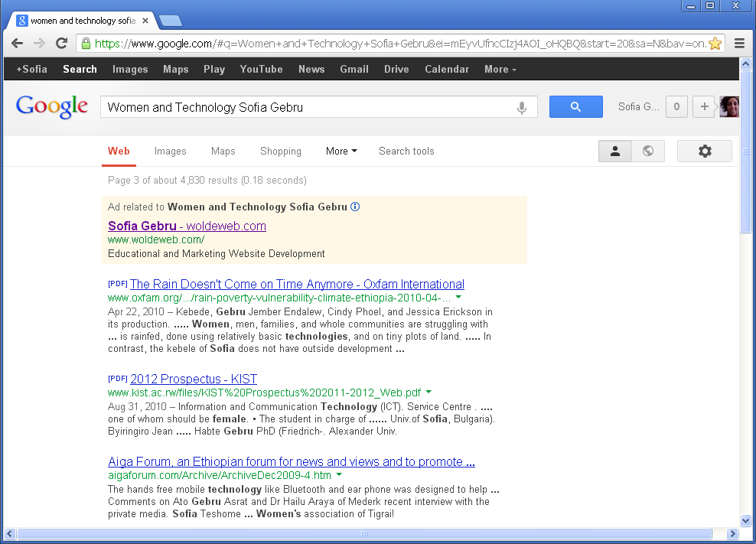Screen dimensions: 756x544
Task: Click the Google+ share plus button
Action: 704,107
